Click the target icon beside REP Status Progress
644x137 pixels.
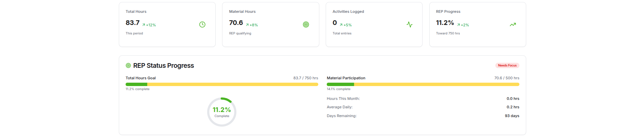coord(128,65)
